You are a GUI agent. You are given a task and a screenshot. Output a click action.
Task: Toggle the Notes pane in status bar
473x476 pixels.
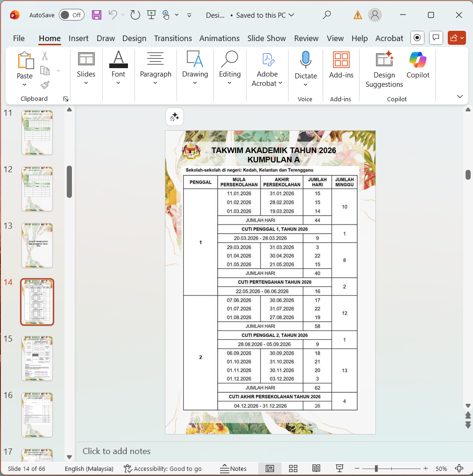point(233,469)
